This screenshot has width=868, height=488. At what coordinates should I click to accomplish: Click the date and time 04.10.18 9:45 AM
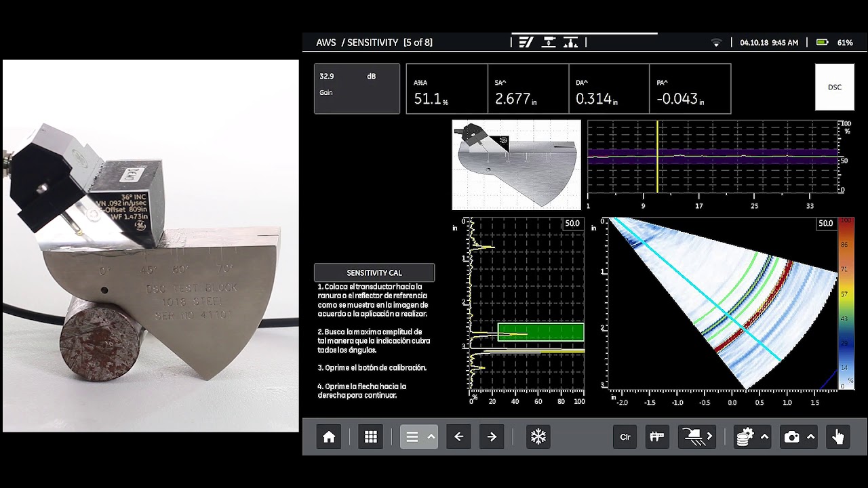click(769, 43)
